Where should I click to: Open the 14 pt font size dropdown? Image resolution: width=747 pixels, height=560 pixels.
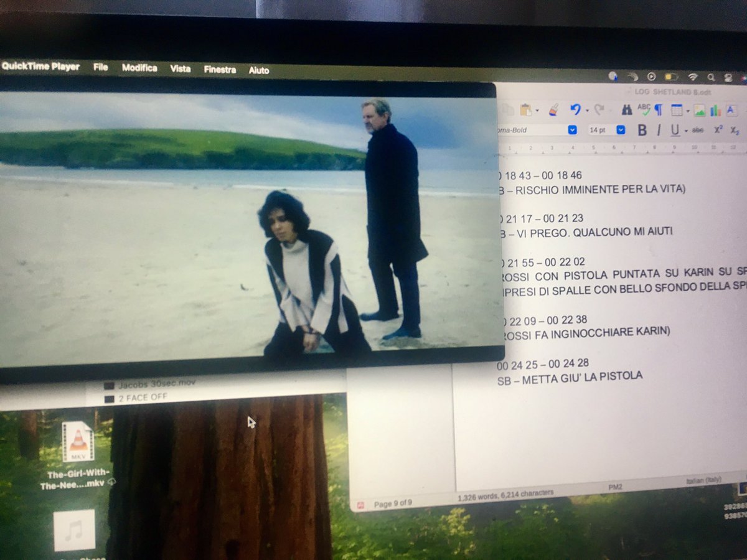(621, 129)
